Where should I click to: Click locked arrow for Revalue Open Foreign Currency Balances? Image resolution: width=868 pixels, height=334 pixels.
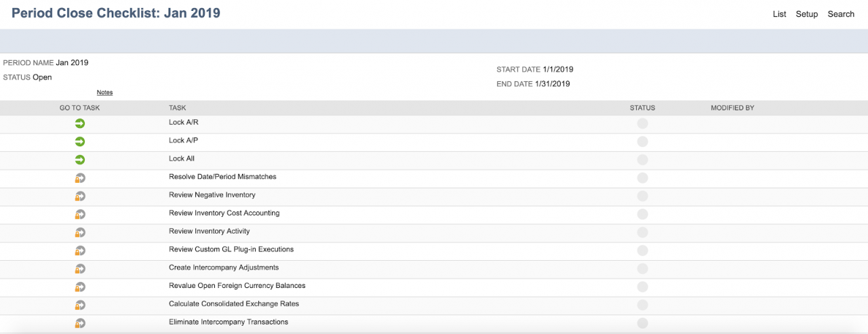coord(80,287)
